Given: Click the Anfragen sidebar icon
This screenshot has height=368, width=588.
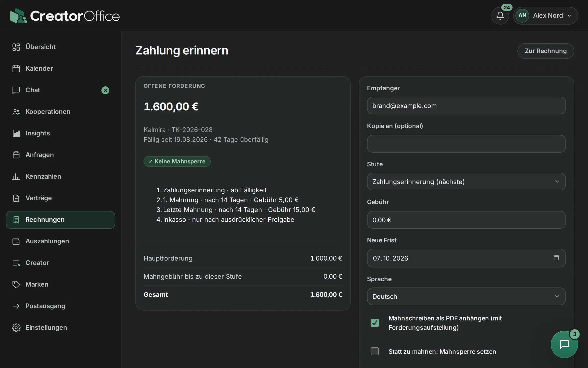Looking at the screenshot, I should click(x=16, y=155).
